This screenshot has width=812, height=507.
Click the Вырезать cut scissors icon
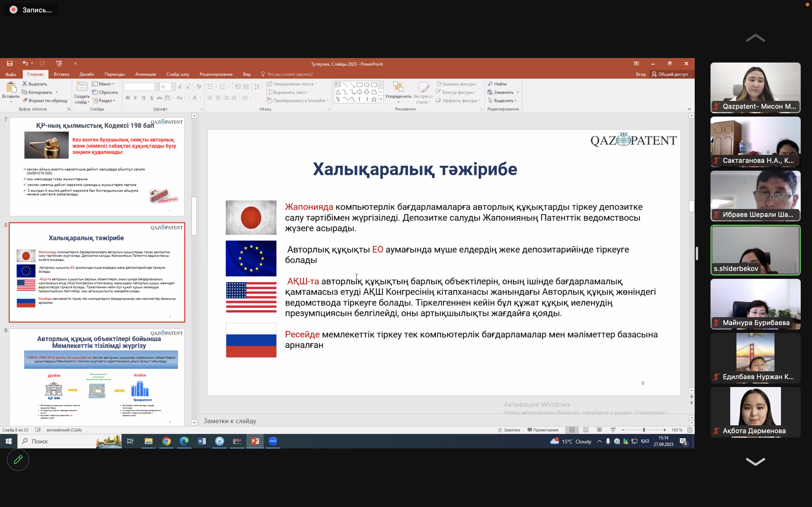point(25,84)
